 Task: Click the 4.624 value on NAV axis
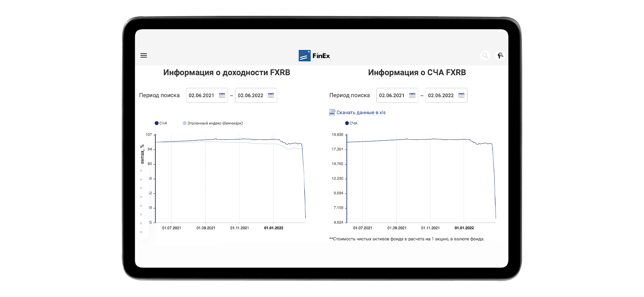[338, 222]
